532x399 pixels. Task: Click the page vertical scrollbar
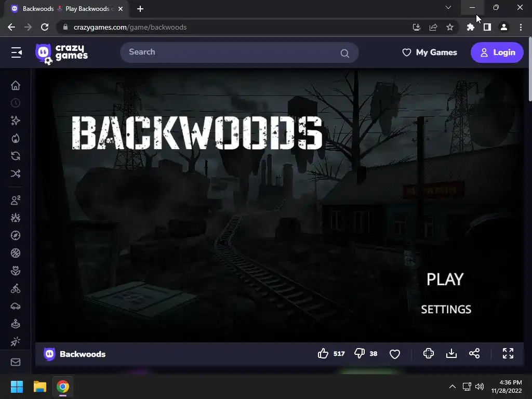coord(530,69)
